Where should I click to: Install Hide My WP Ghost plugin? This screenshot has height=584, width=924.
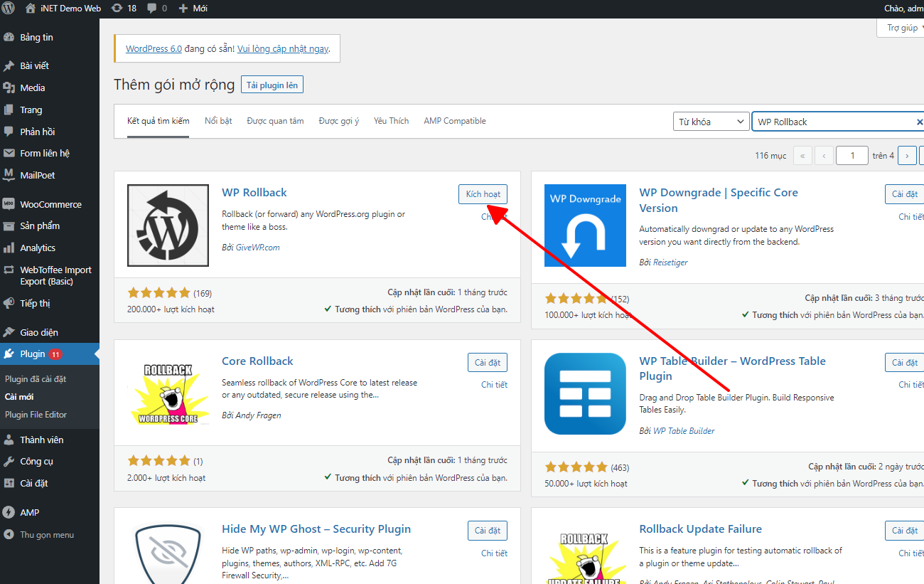tap(488, 531)
